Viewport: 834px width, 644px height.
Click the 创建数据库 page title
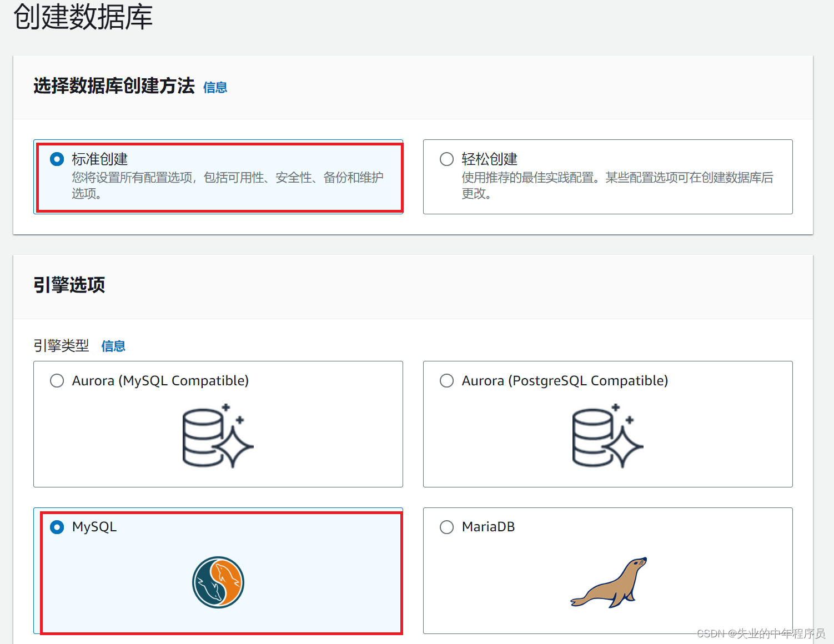pyautogui.click(x=83, y=17)
